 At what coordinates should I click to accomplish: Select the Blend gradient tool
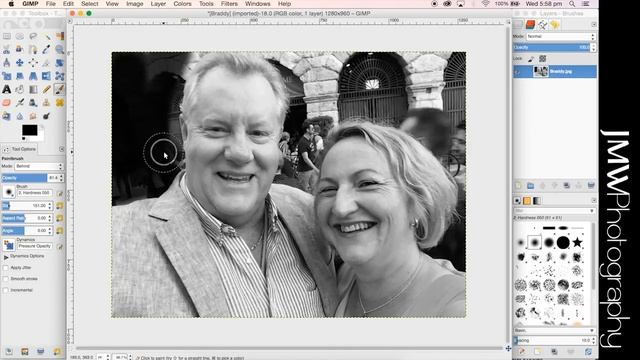pos(33,89)
